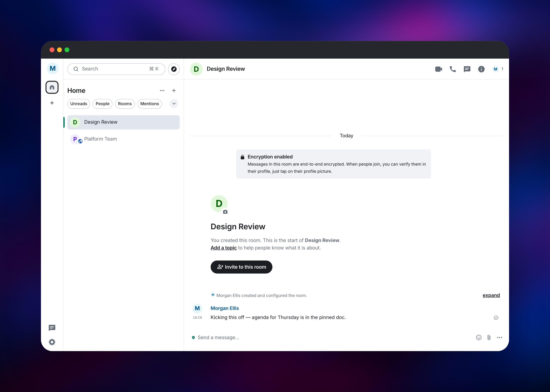This screenshot has width=550, height=392.
Task: Go to the Home space icon
Action: (52, 87)
